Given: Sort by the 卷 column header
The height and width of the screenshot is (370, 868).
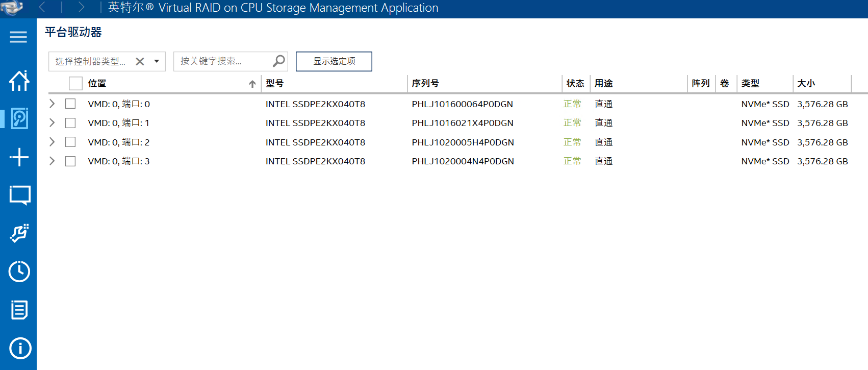Looking at the screenshot, I should click(x=725, y=83).
